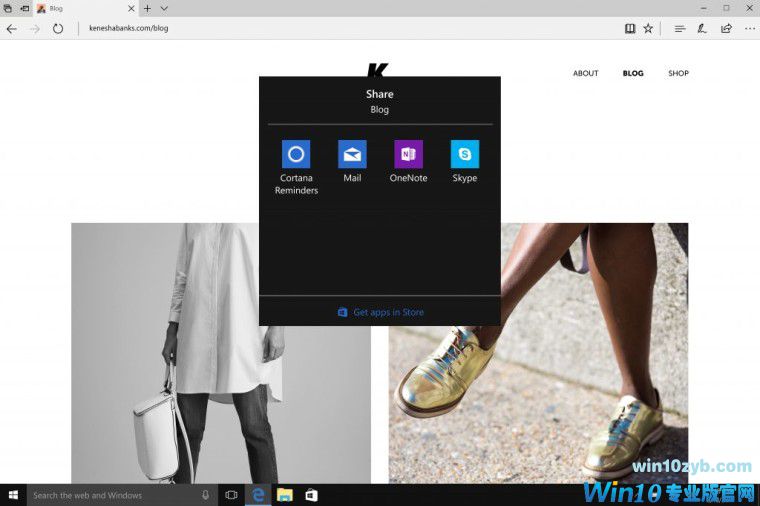
Task: Click Get apps in Store link
Action: click(380, 312)
